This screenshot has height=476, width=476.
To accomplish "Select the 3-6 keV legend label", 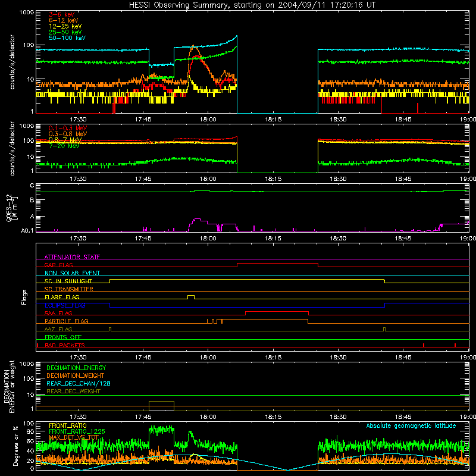I will (x=61, y=14).
